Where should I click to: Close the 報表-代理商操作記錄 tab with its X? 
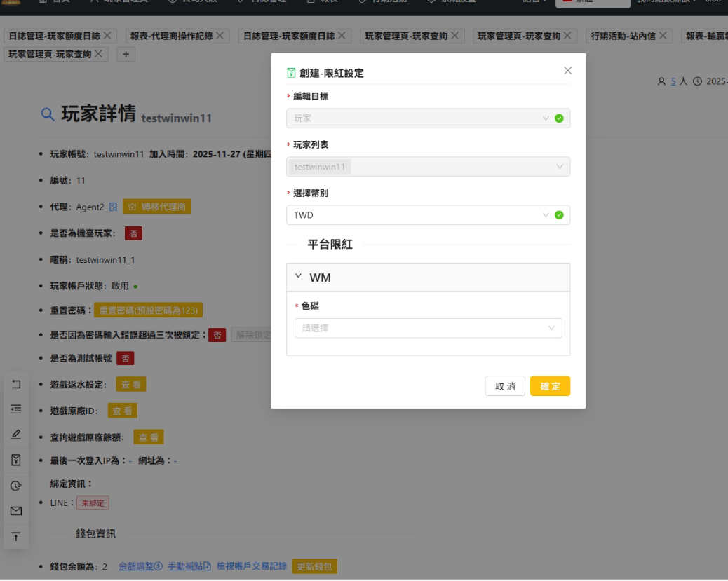click(x=220, y=35)
